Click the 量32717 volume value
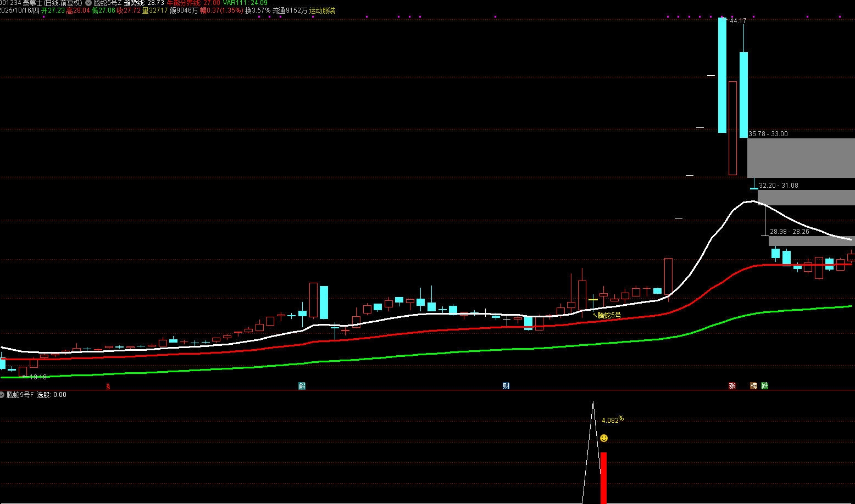The width and height of the screenshot is (855, 504). coord(155,10)
